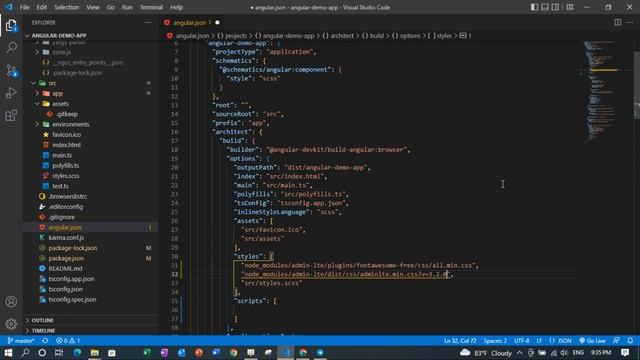Select the angular.json editor tab
Viewport: 640px width, 360px height.
coord(190,22)
